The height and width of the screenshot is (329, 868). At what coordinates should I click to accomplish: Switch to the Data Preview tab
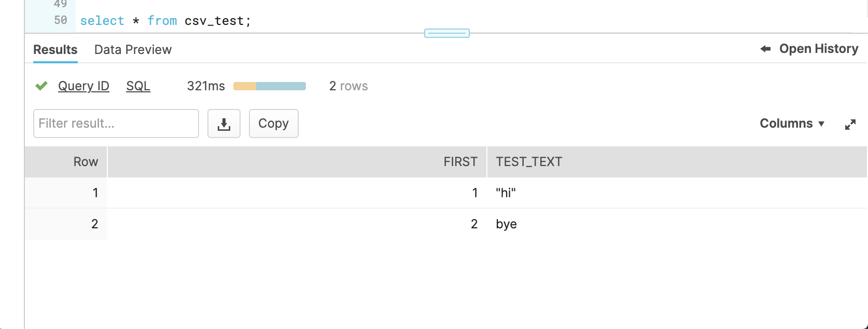click(133, 50)
